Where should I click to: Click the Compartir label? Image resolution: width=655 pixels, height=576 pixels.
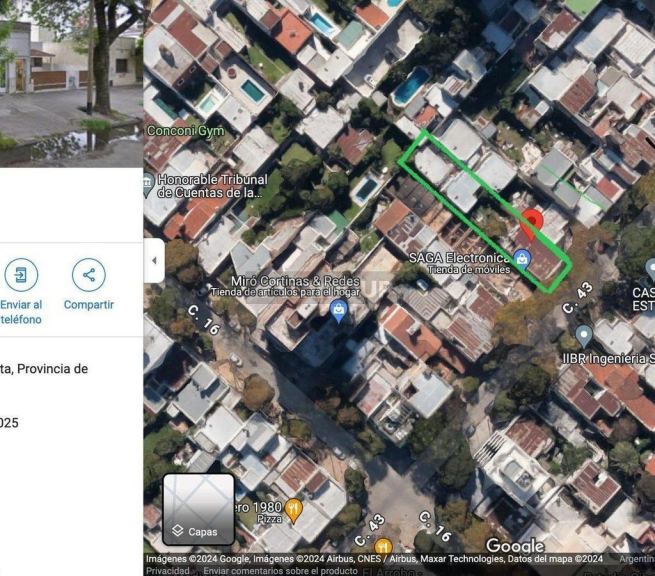click(x=89, y=305)
